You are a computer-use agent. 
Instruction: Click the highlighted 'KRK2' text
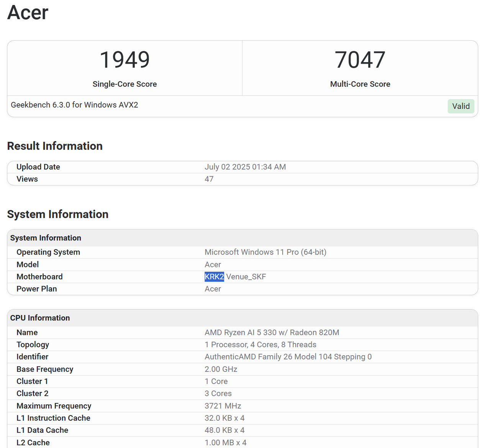pos(214,277)
